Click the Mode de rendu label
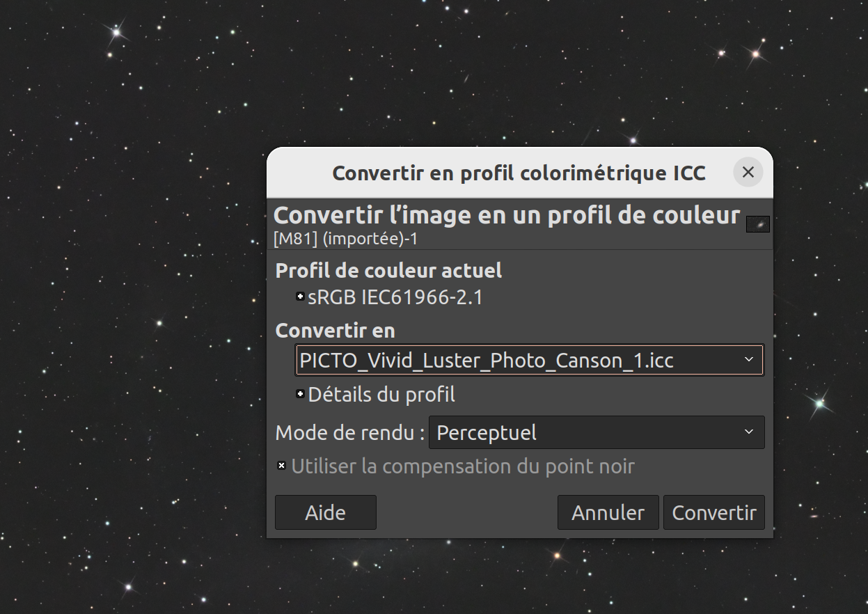 point(350,432)
